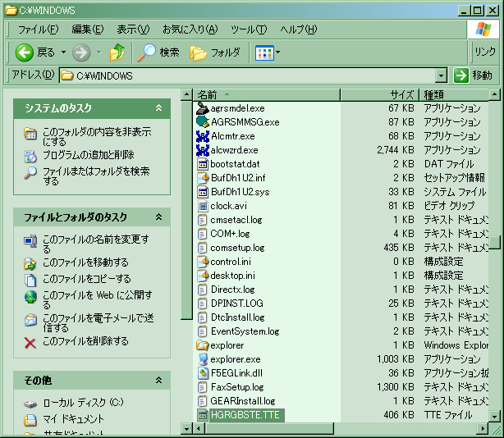Select F5EGLink.dll file icon
This screenshot has height=438, width=504.
click(203, 373)
